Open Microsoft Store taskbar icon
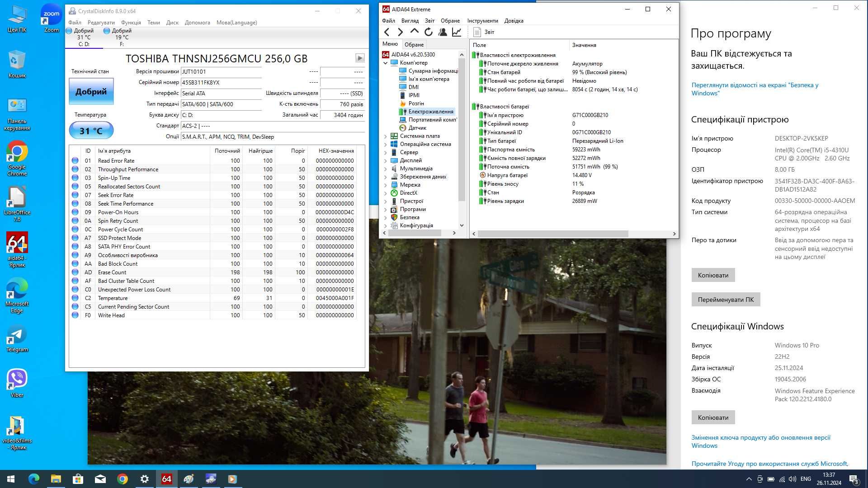The height and width of the screenshot is (488, 868). coord(78,479)
